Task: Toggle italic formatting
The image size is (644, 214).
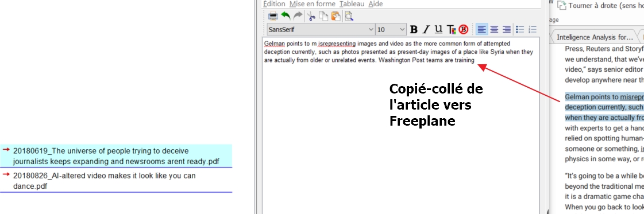Action: (x=426, y=29)
